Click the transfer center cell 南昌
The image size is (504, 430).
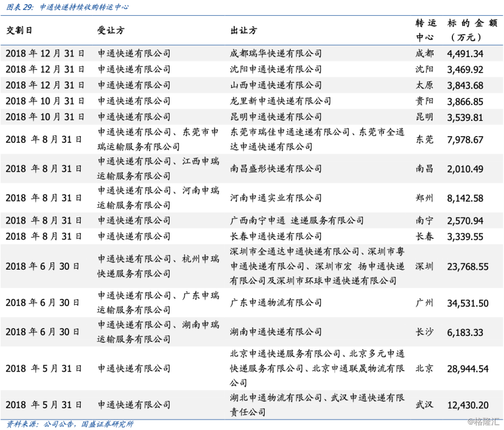(x=424, y=169)
